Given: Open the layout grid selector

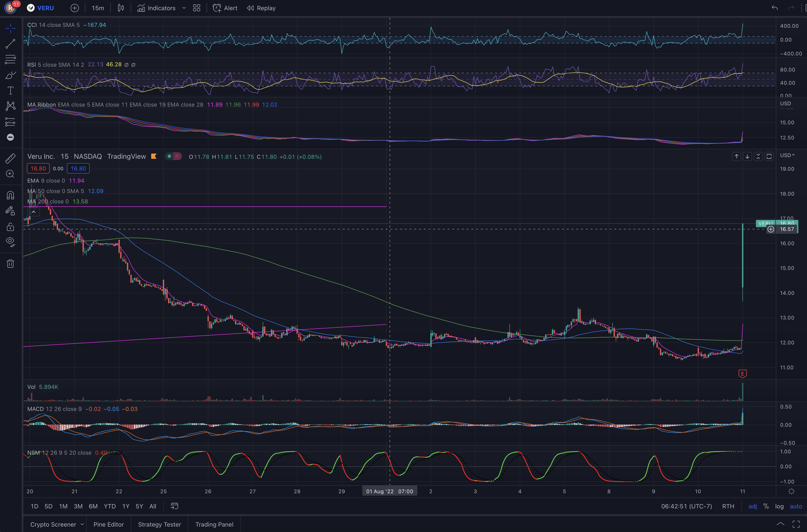Looking at the screenshot, I should (197, 8).
